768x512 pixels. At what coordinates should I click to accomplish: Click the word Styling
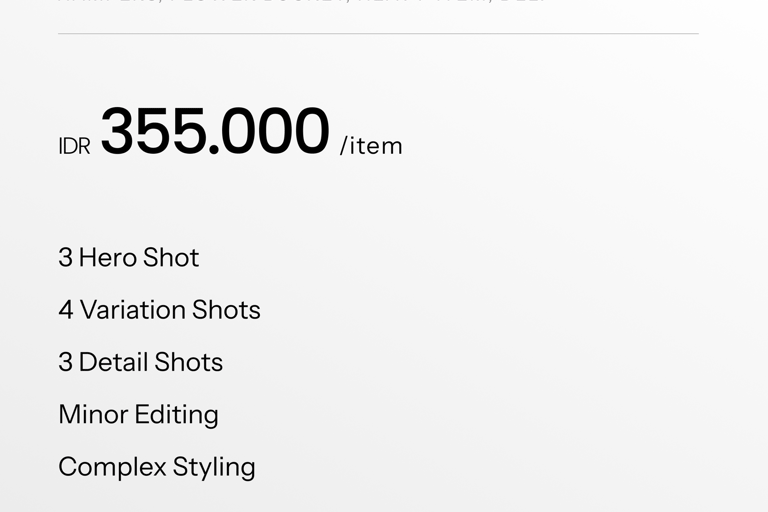coord(214,467)
